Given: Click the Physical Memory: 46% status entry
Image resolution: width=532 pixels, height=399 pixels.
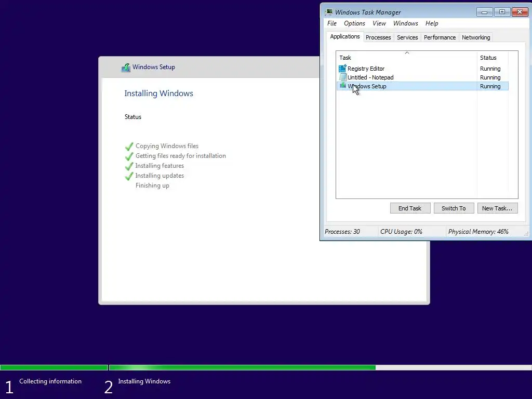Looking at the screenshot, I should click(x=478, y=232).
